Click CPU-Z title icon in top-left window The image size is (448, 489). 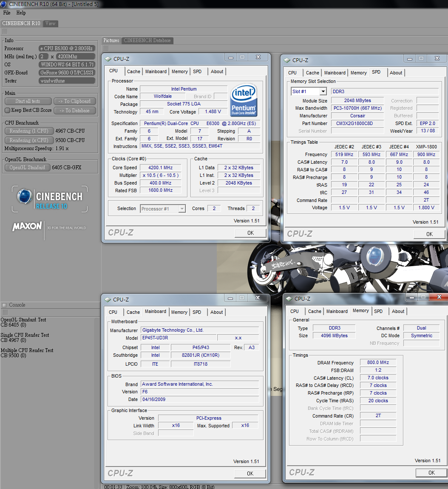(x=108, y=59)
